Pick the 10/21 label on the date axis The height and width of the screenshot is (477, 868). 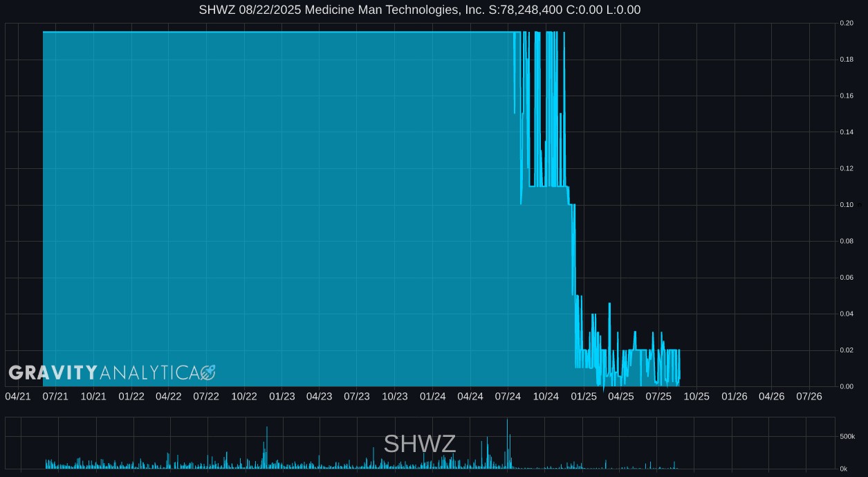pos(93,396)
